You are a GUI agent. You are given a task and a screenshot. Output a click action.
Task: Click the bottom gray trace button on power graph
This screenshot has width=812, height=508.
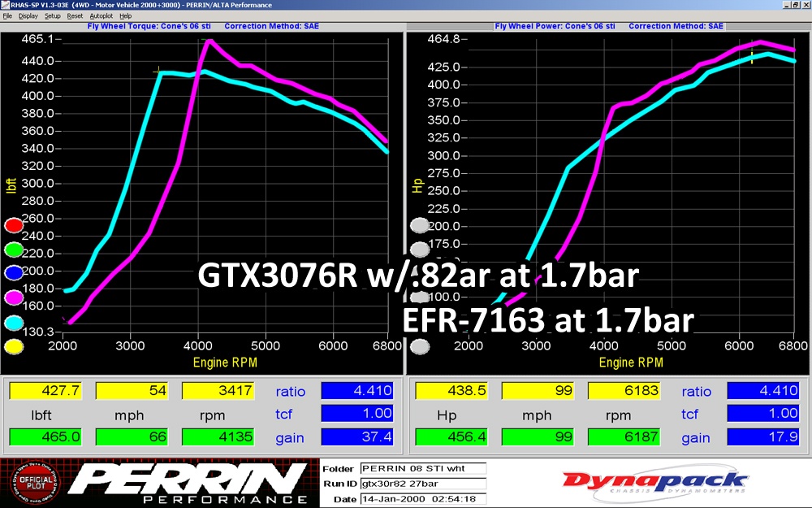click(x=420, y=346)
